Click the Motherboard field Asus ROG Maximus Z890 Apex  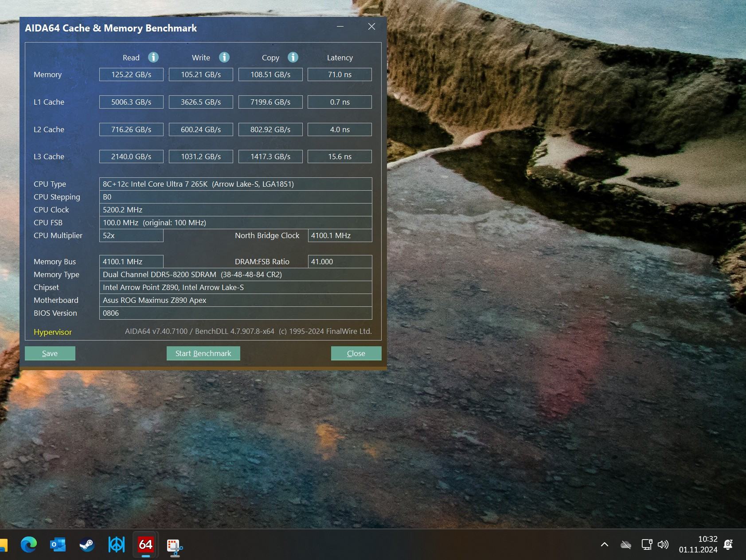236,300
